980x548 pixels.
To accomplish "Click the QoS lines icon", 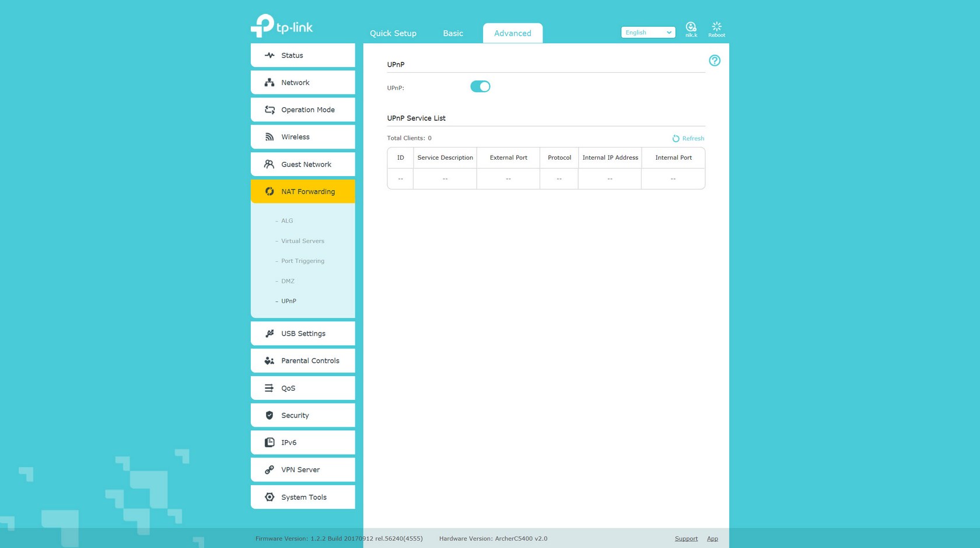I will (x=269, y=388).
